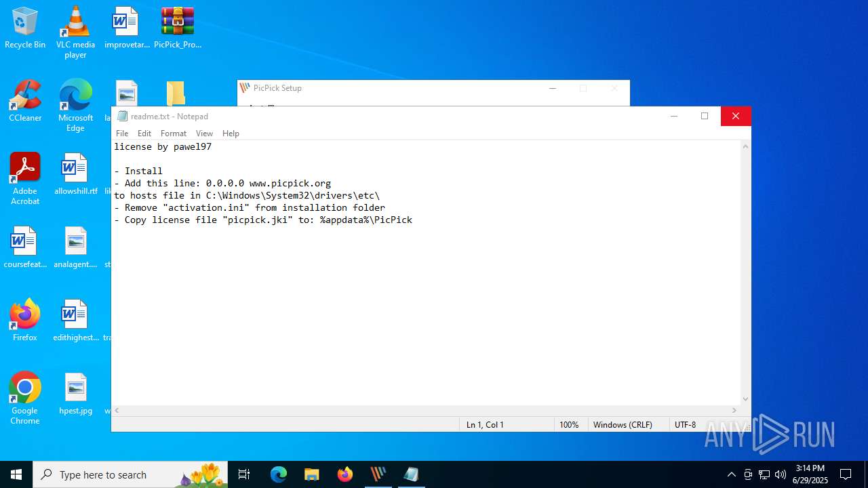
Task: Open CCleaner desktop shortcut
Action: pos(25,101)
